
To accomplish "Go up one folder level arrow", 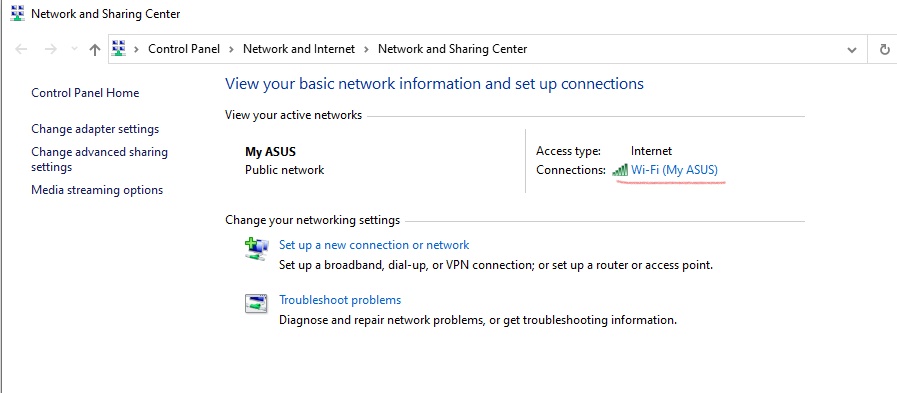I will [x=95, y=49].
